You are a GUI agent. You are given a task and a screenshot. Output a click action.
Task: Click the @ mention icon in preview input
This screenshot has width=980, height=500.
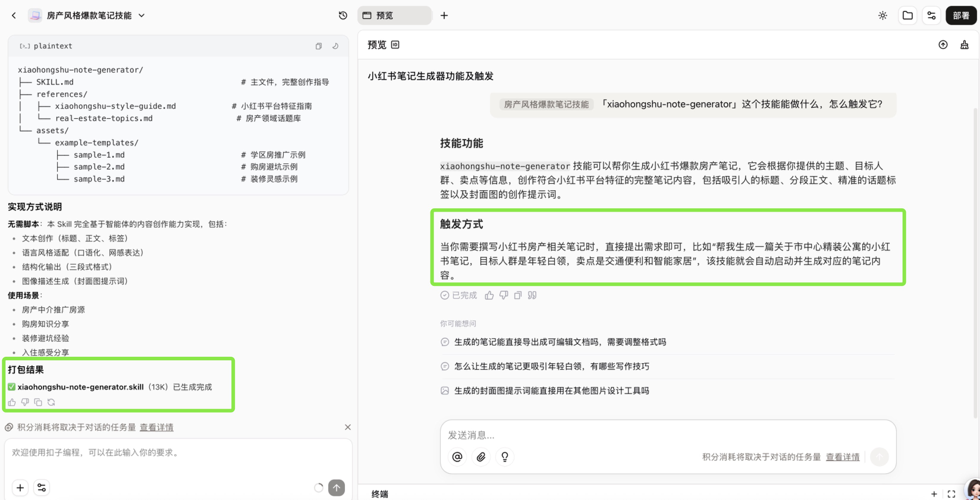pyautogui.click(x=457, y=457)
